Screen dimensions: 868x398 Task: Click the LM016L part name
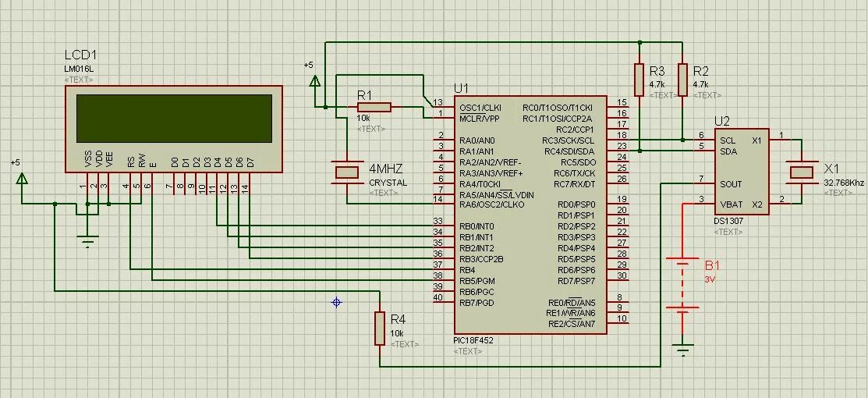78,69
